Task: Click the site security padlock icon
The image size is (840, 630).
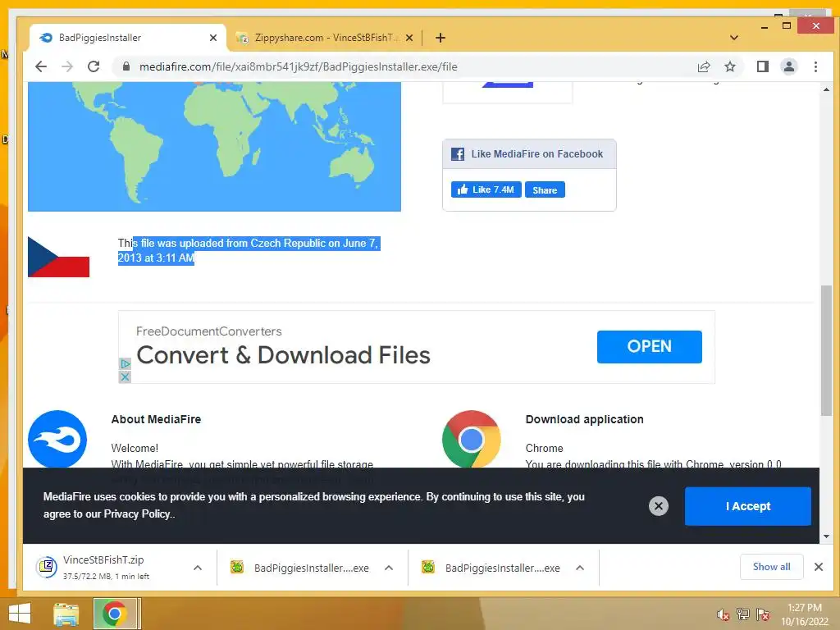Action: (x=126, y=66)
